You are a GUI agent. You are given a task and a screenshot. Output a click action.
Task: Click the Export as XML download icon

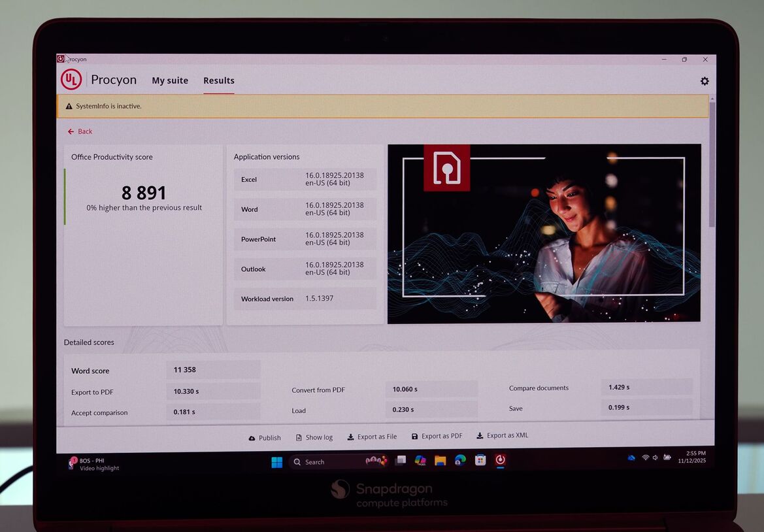coord(480,435)
